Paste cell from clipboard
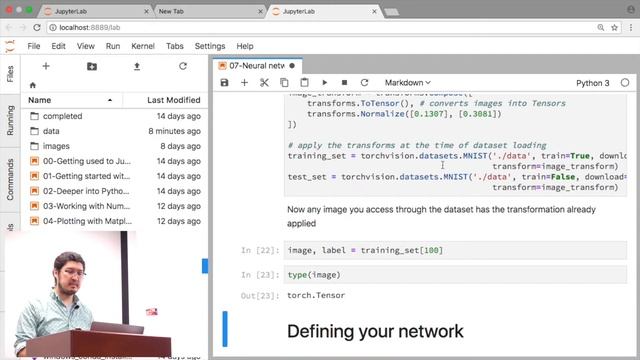 304,83
